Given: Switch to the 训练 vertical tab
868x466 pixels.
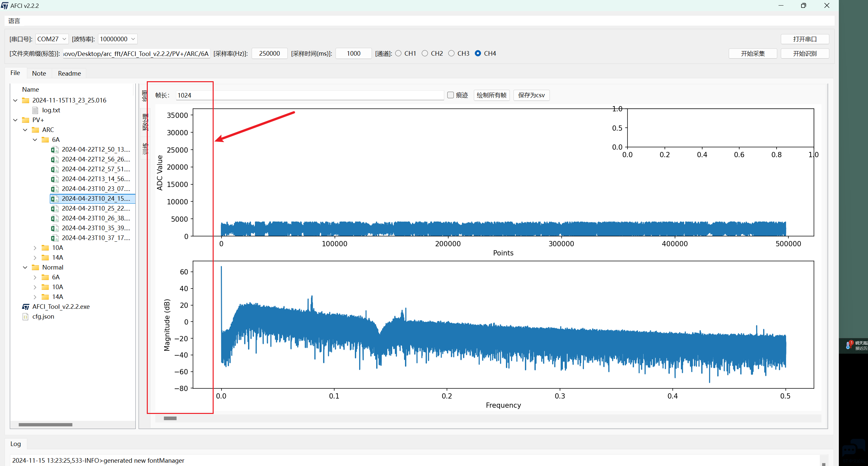Looking at the screenshot, I should [x=145, y=148].
